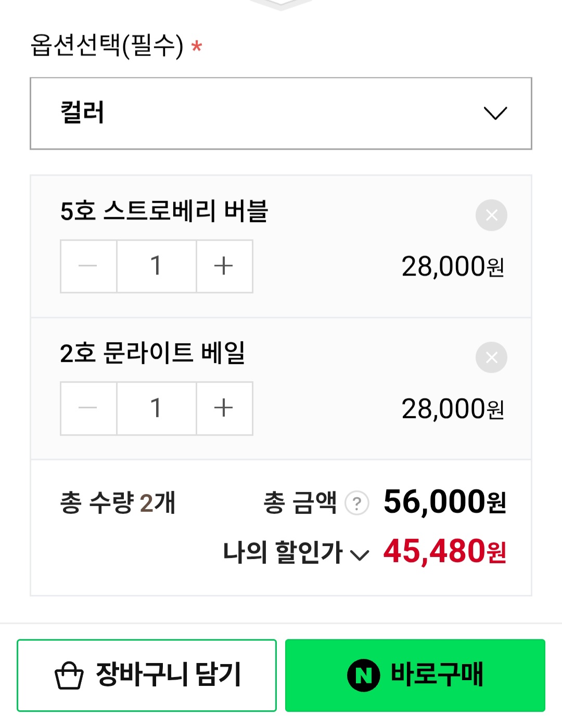Select the 5호 스트로베리 버블 quantity field
The height and width of the screenshot is (728, 562).
(x=156, y=266)
